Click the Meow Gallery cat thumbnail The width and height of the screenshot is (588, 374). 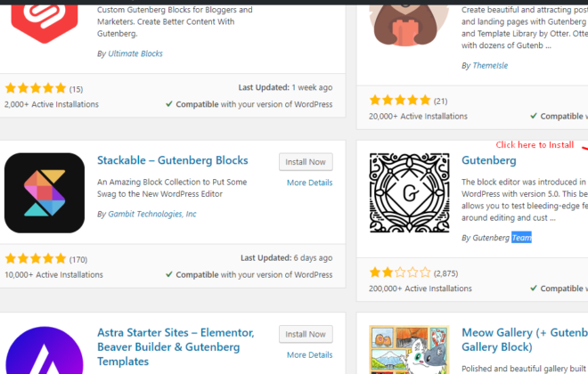tap(409, 350)
